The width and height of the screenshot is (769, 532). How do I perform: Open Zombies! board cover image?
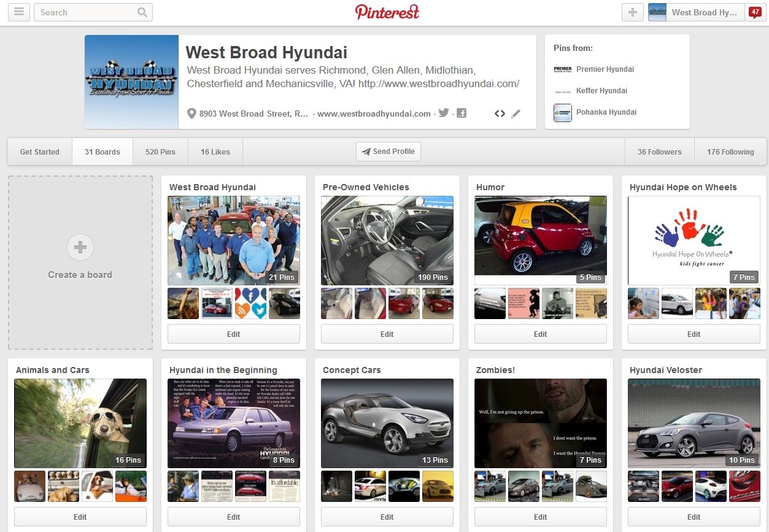pos(541,423)
